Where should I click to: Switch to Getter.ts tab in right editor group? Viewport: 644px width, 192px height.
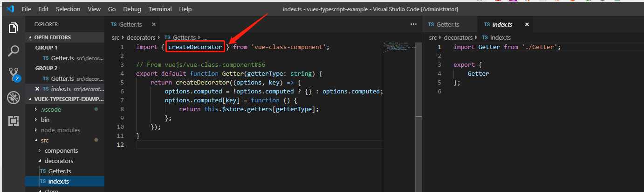click(449, 24)
